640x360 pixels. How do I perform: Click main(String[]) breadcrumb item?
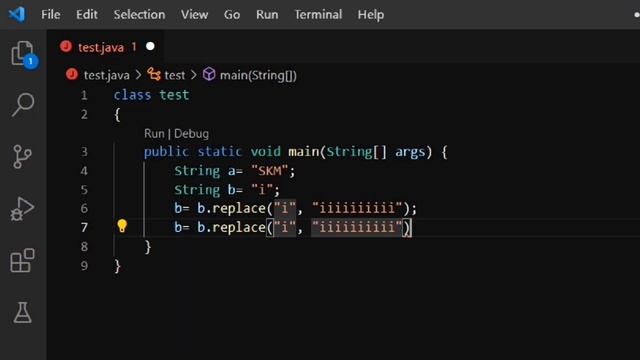tap(258, 76)
